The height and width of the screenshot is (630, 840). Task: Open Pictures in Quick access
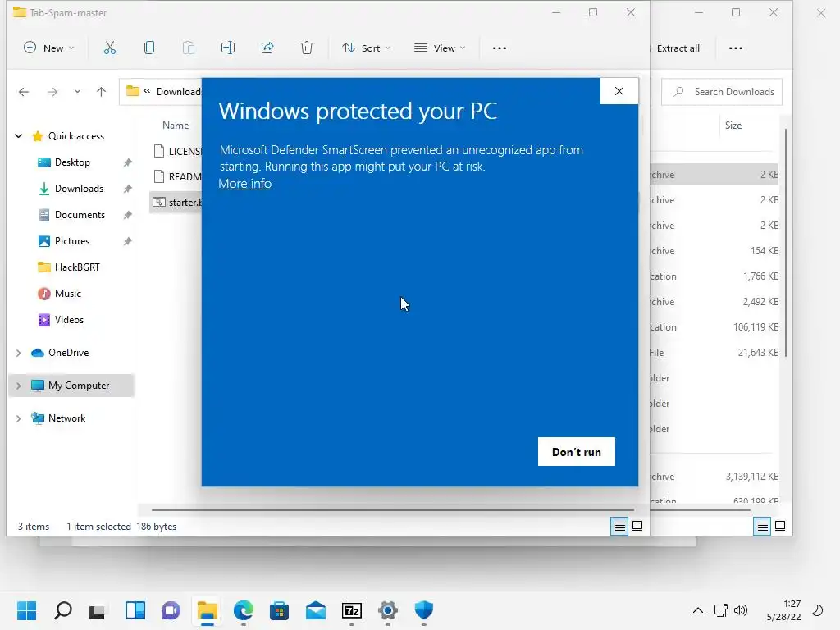[72, 241]
